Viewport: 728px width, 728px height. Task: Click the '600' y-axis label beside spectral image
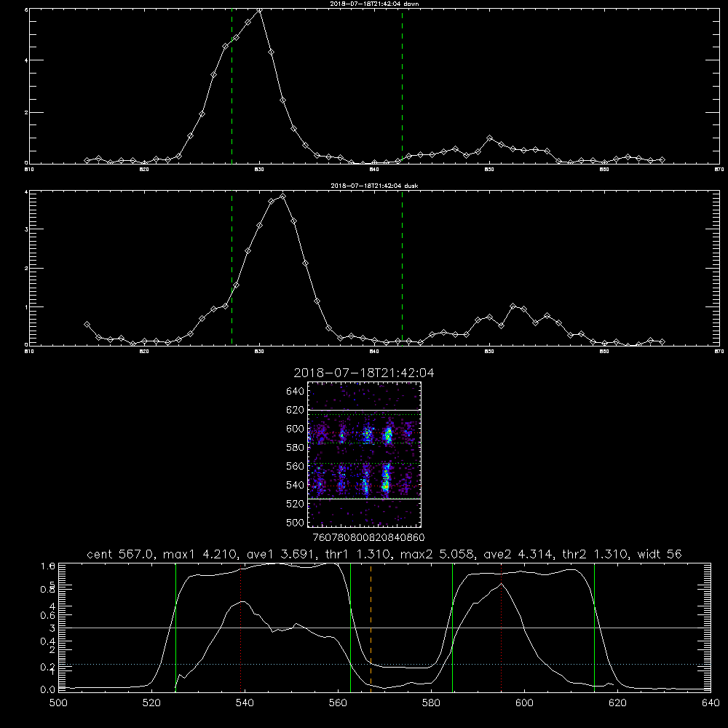(x=296, y=429)
